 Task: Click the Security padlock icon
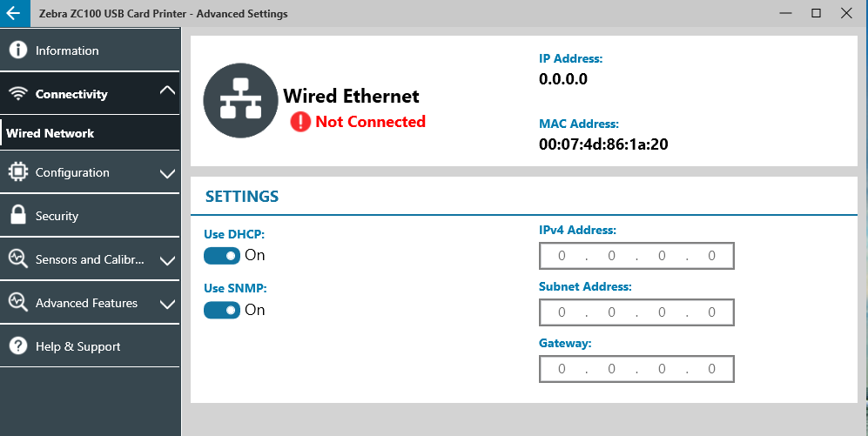[18, 215]
